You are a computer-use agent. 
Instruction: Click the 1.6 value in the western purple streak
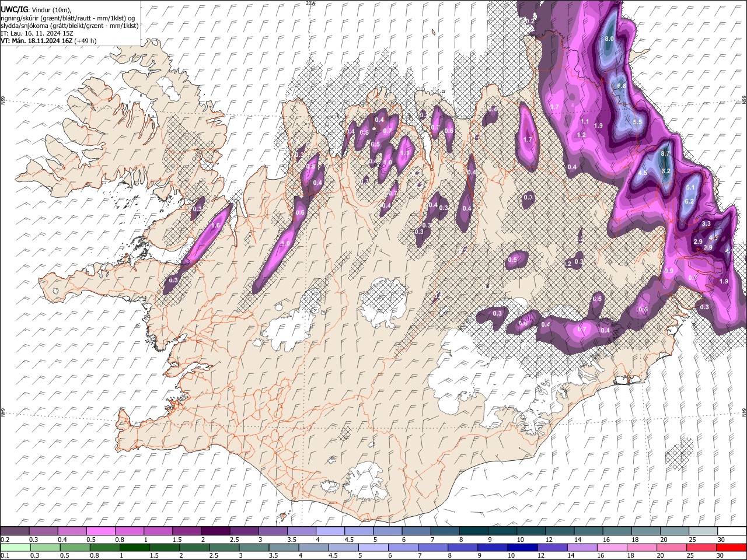coord(215,225)
